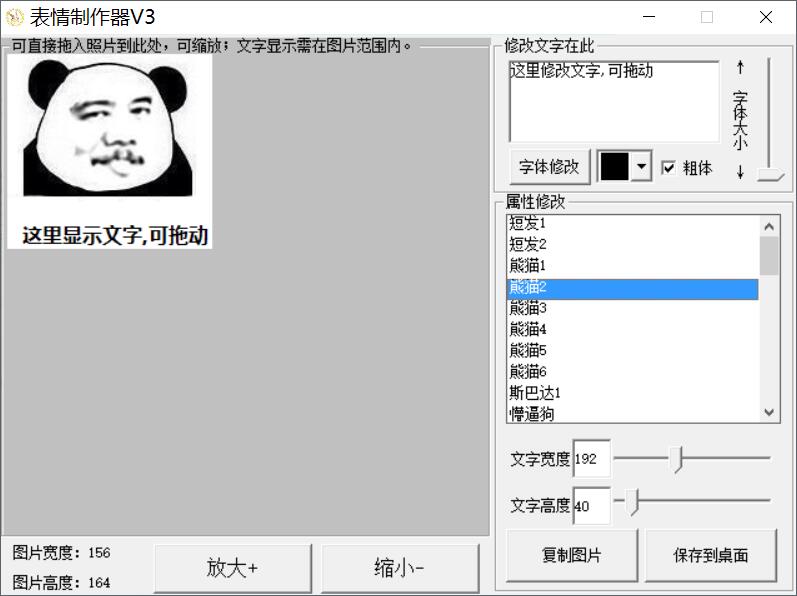Click the 复制图片 copy image button
This screenshot has height=596, width=797.
click(x=572, y=555)
